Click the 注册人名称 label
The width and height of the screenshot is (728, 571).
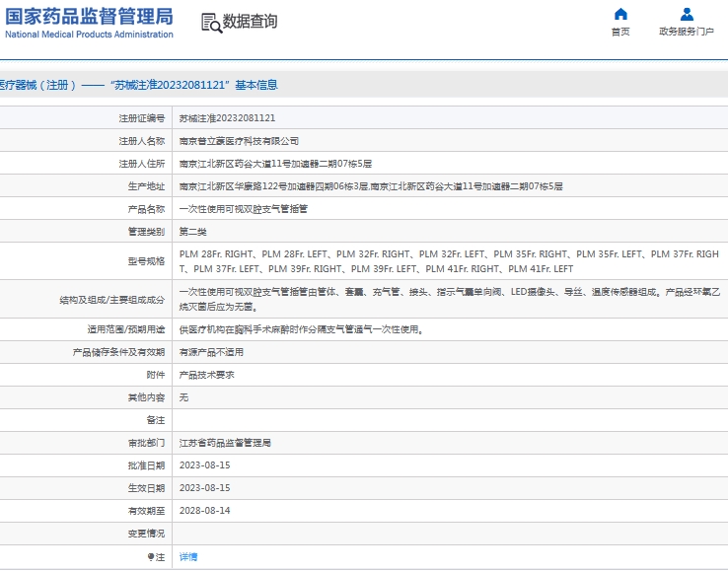tap(142, 141)
